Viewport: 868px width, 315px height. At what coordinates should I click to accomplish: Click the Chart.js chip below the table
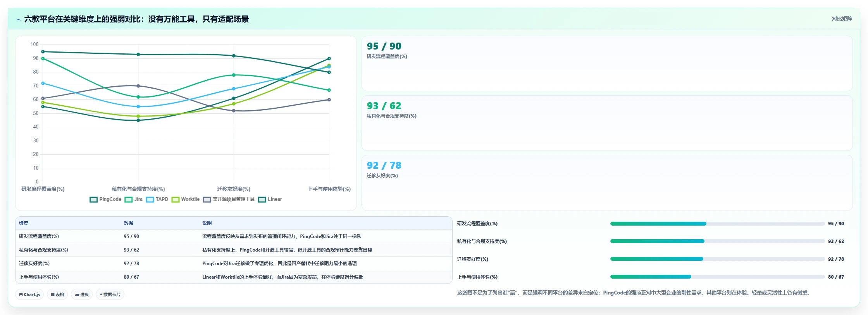pos(29,294)
